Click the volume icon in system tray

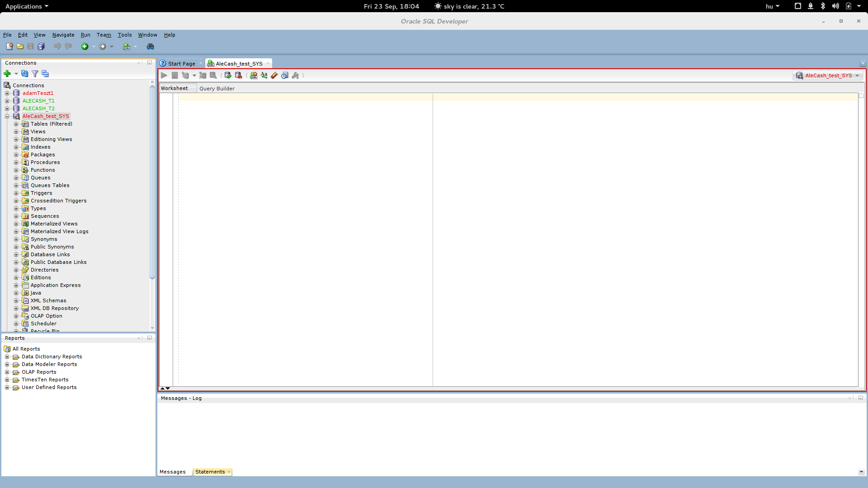pyautogui.click(x=835, y=6)
